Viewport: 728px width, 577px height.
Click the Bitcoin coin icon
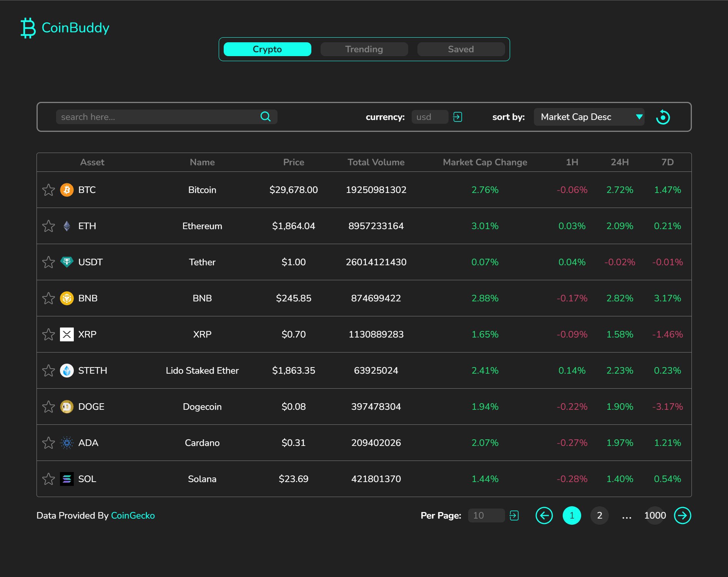[x=67, y=190]
